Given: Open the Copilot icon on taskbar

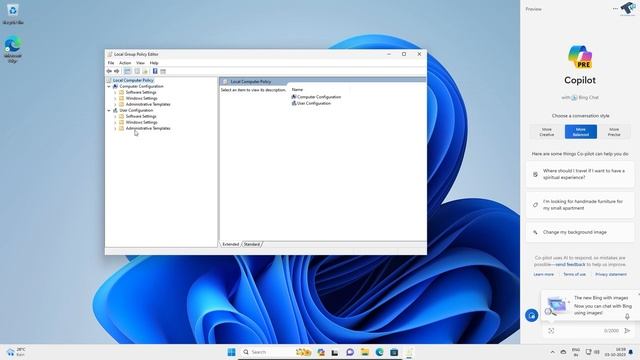Looking at the screenshot, I should (321, 352).
